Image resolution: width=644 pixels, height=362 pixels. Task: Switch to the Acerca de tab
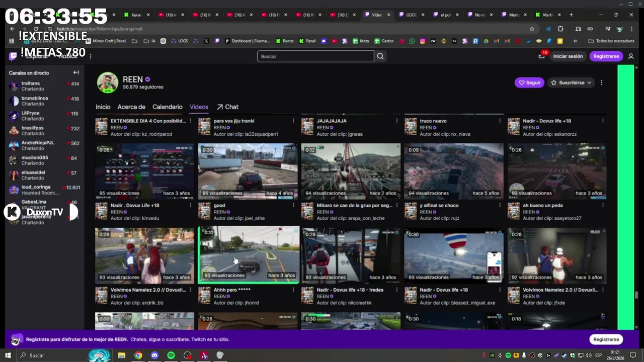(131, 107)
